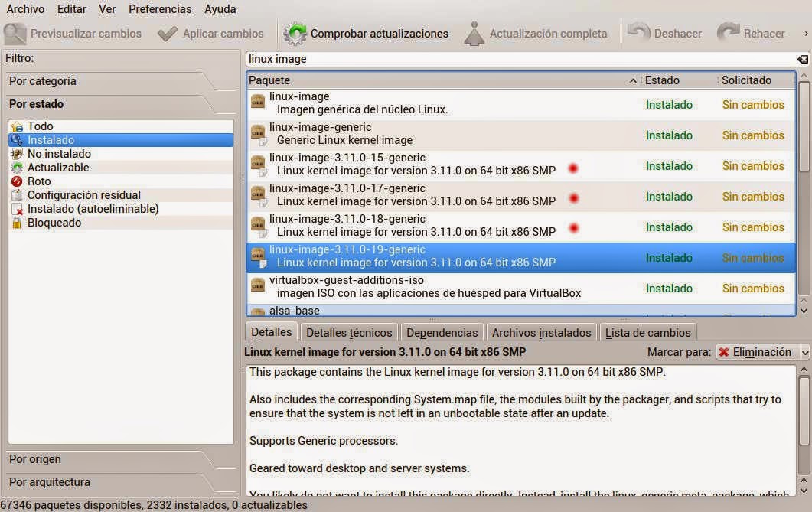Switch to the Lista de cambios tab
The image size is (812, 512).
pyautogui.click(x=647, y=332)
